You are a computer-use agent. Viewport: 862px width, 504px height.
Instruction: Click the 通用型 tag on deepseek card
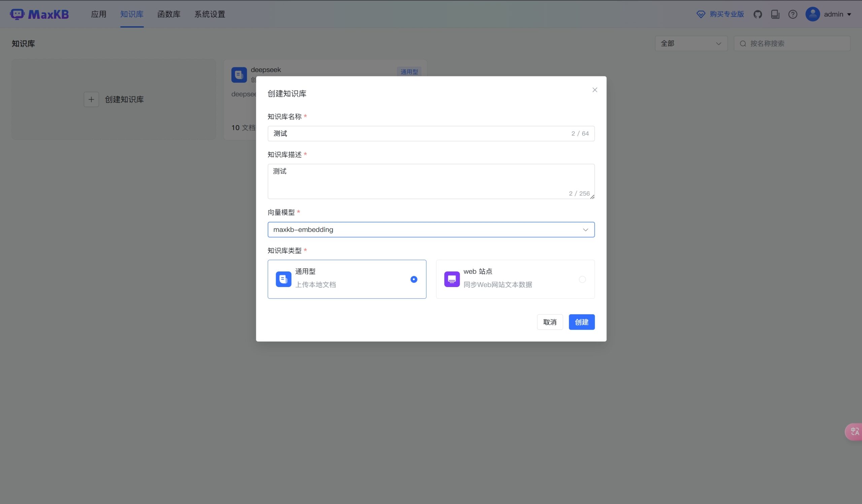pyautogui.click(x=409, y=72)
